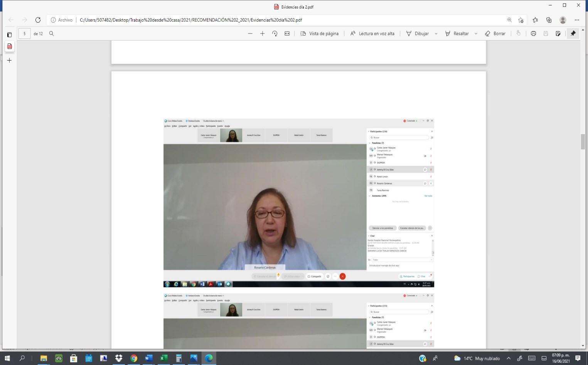
Task: Open the weather widget 14°C Muy nublado
Action: (477, 358)
